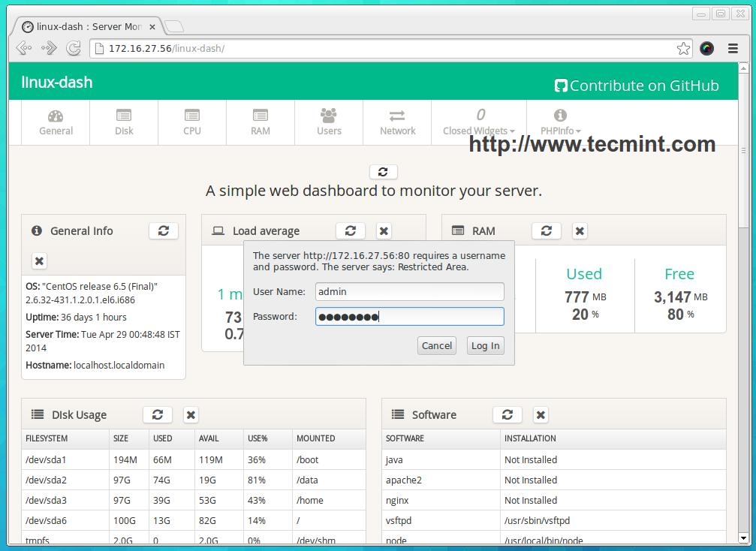Image resolution: width=756 pixels, height=551 pixels.
Task: Select the CPU navigation icon
Action: click(x=192, y=116)
